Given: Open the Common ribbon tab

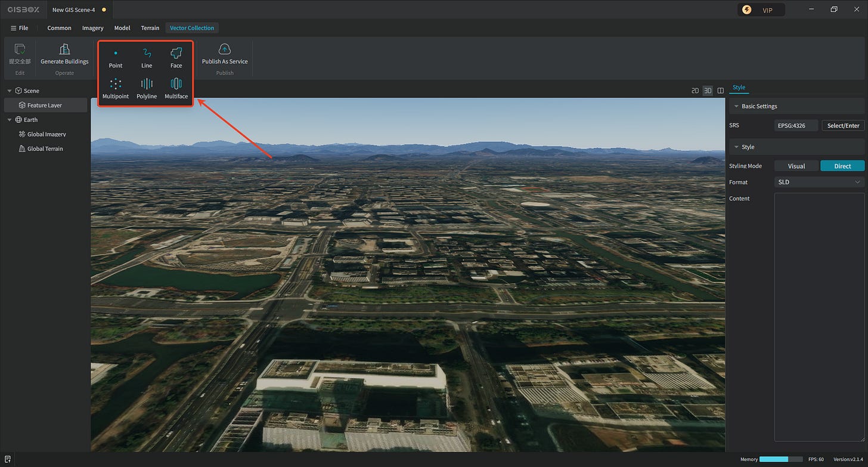Looking at the screenshot, I should tap(59, 28).
